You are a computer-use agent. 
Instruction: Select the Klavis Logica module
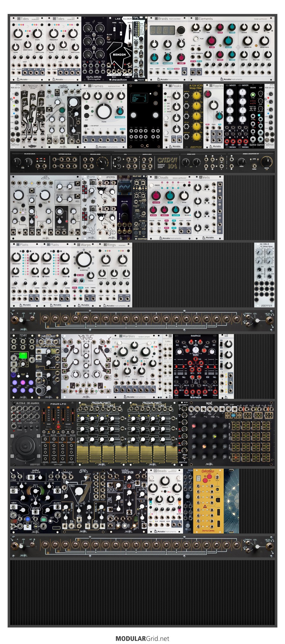(x=140, y=49)
